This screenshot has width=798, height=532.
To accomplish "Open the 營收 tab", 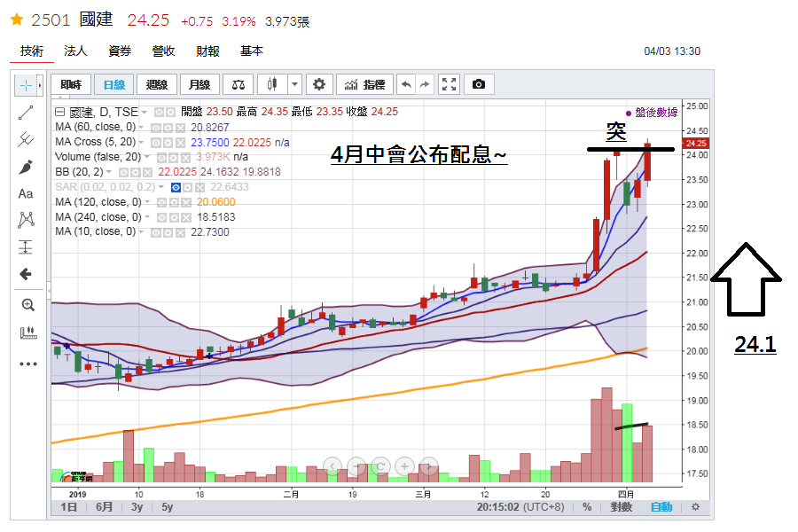I will pyautogui.click(x=163, y=51).
